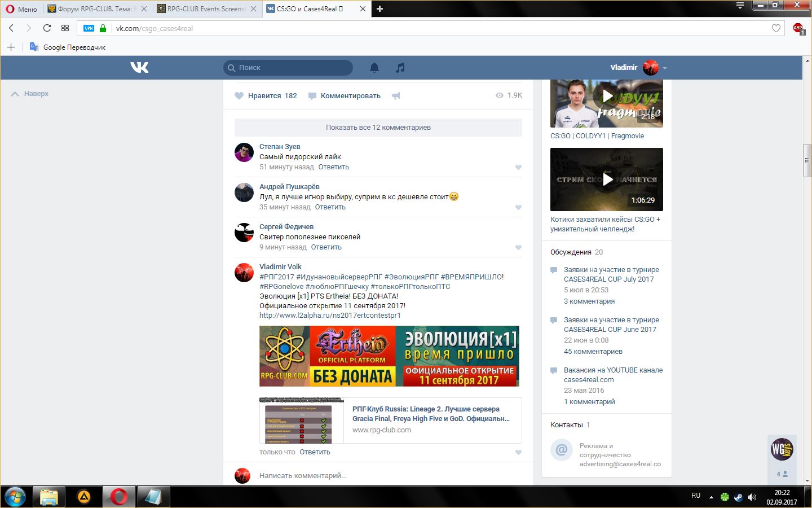The width and height of the screenshot is (812, 508).
Task: Click Комментировать on the post
Action: pyautogui.click(x=345, y=96)
